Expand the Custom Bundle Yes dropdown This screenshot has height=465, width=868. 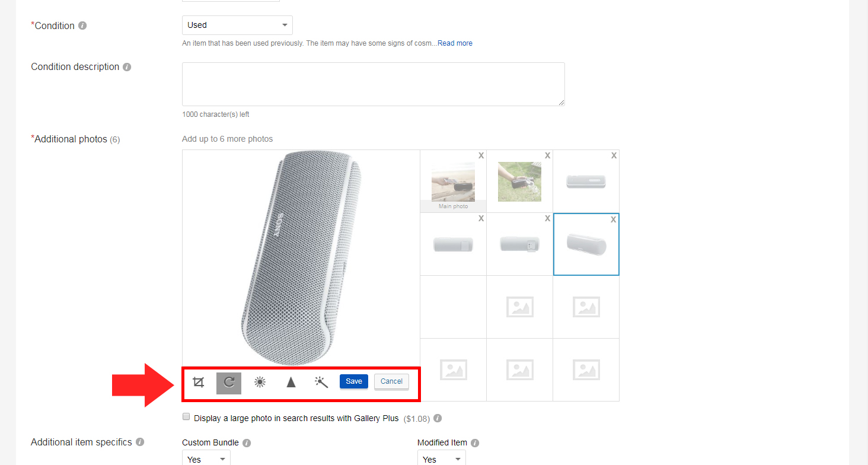pos(206,458)
